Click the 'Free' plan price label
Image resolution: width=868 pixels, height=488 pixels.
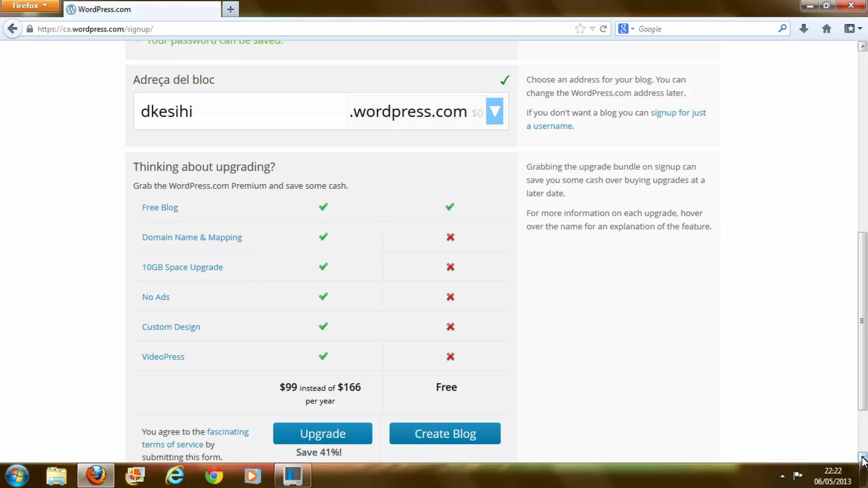(446, 387)
